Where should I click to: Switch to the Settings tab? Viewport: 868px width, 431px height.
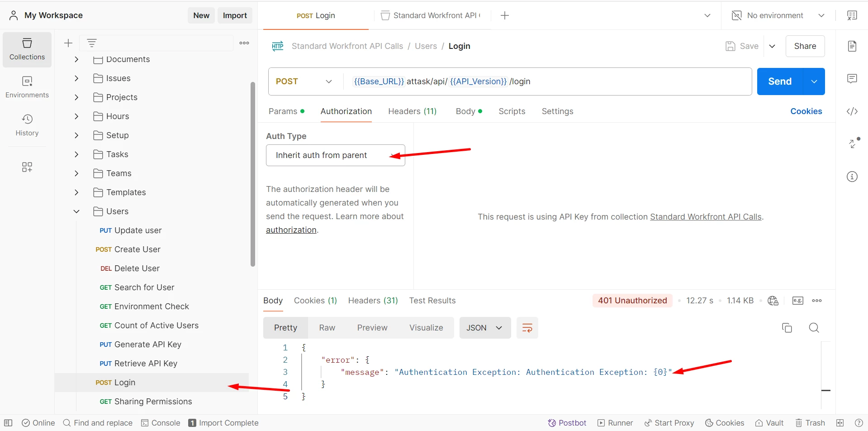(558, 111)
